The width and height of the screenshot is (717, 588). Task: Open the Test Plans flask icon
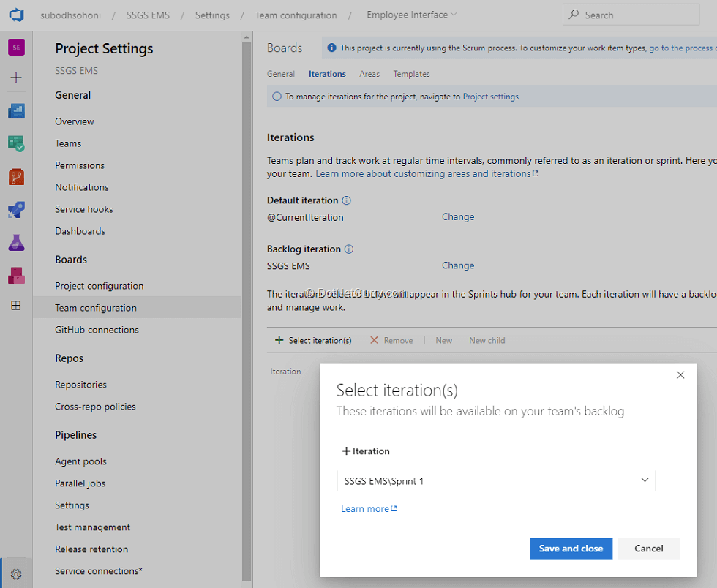point(16,243)
